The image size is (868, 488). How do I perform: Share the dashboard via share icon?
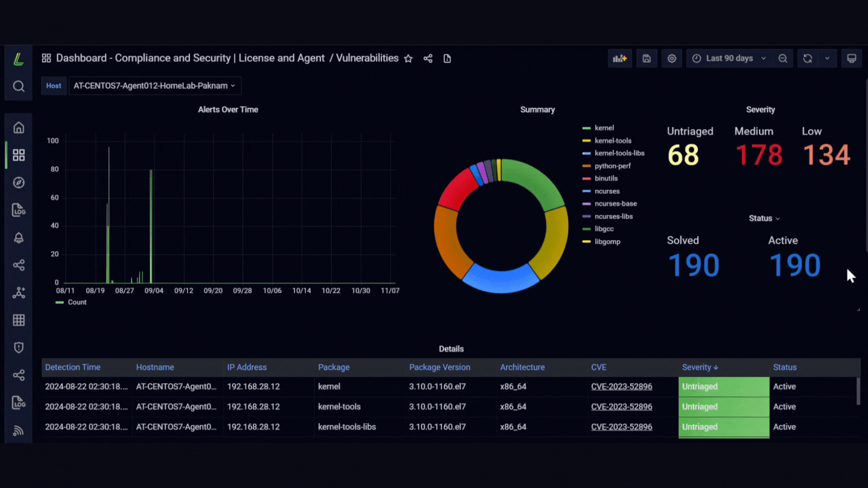tap(428, 59)
